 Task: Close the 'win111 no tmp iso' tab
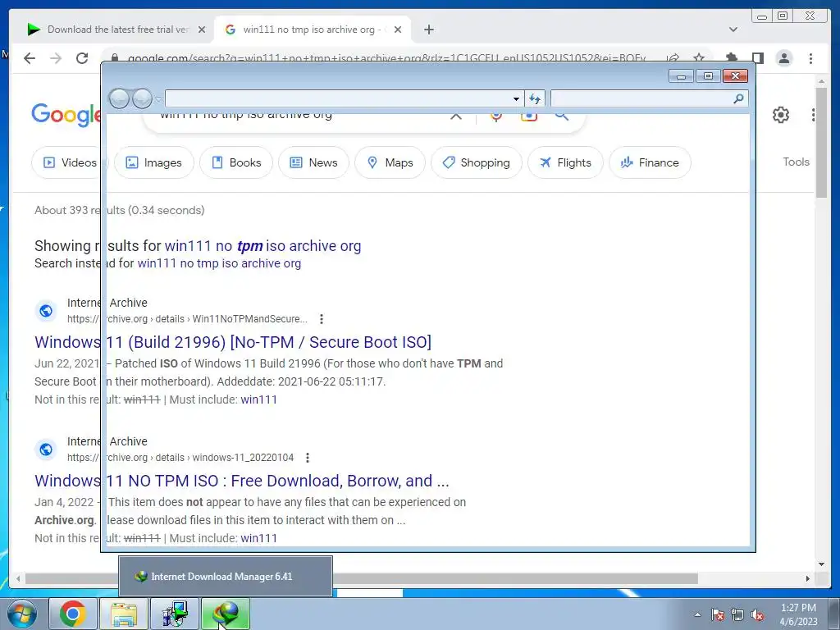pyautogui.click(x=398, y=30)
